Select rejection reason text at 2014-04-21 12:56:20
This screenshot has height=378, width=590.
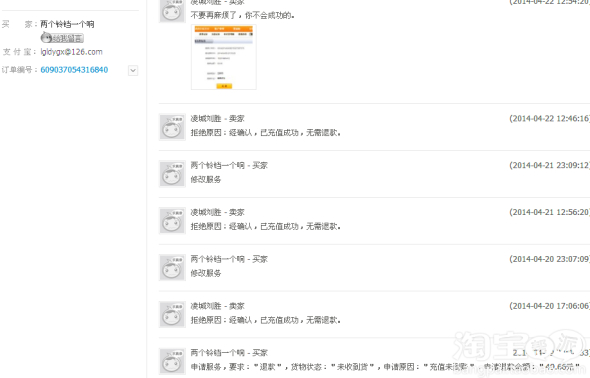point(266,226)
